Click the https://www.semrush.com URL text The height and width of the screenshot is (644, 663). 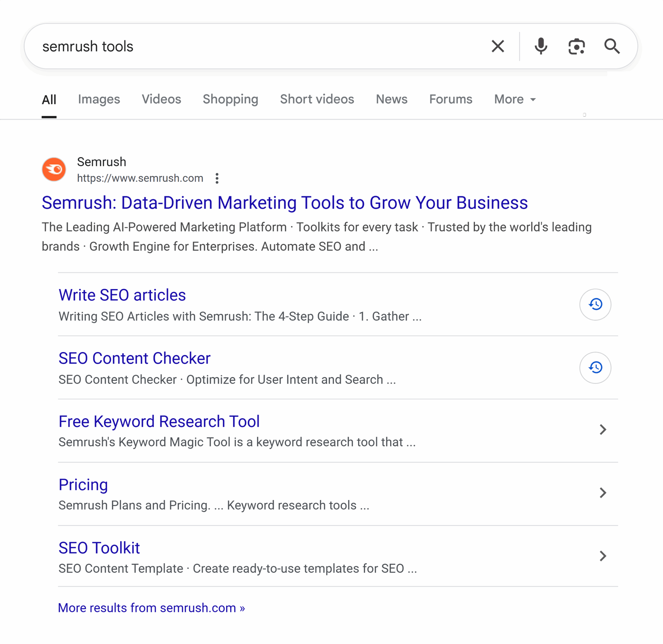click(140, 178)
